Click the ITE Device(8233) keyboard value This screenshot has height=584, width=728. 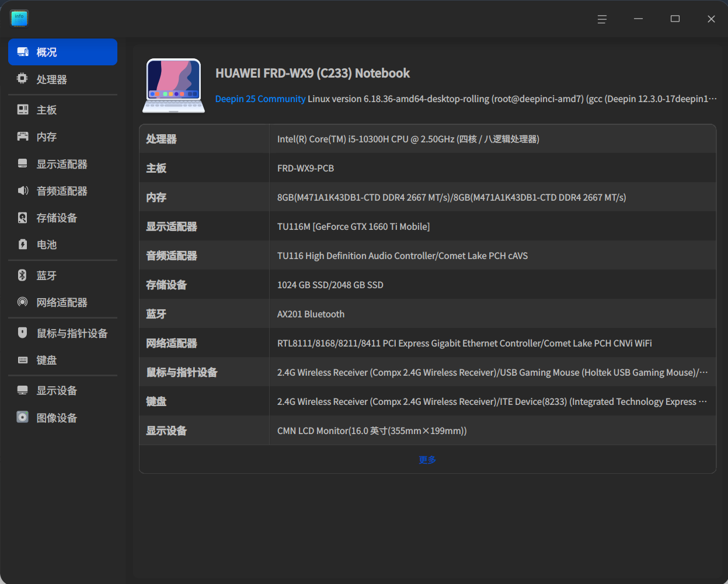(x=492, y=401)
